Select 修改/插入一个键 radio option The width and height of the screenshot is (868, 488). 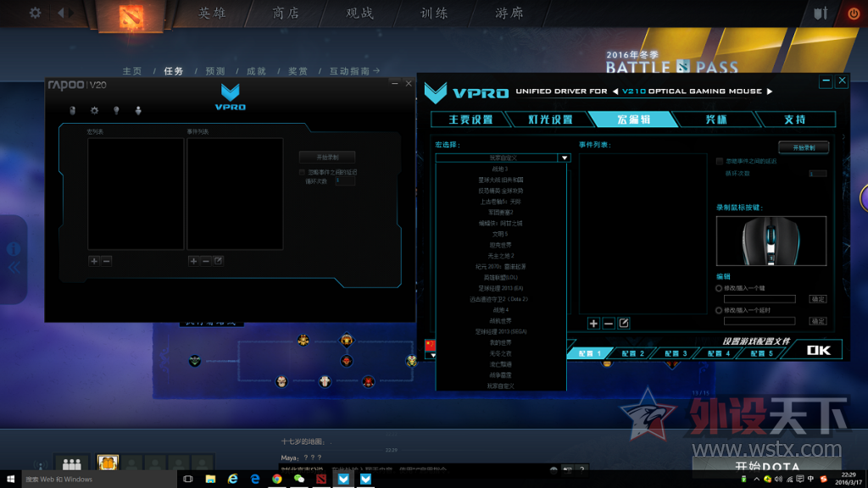click(719, 288)
